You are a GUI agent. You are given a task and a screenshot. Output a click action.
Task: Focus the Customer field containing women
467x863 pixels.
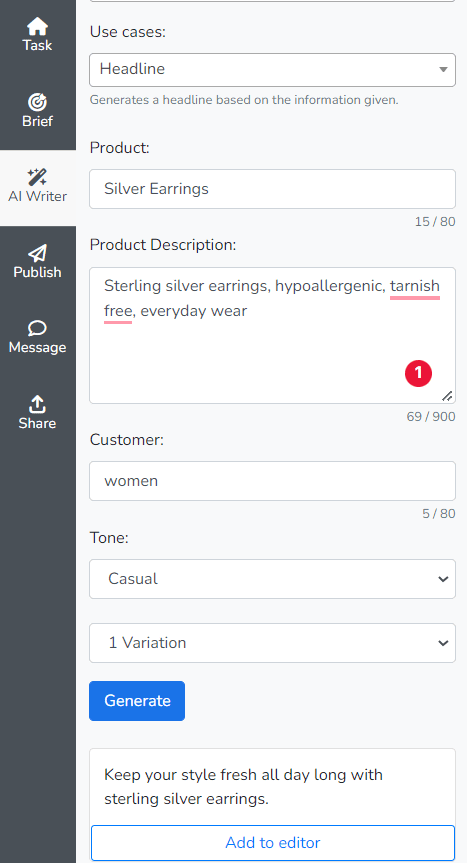[x=272, y=481]
